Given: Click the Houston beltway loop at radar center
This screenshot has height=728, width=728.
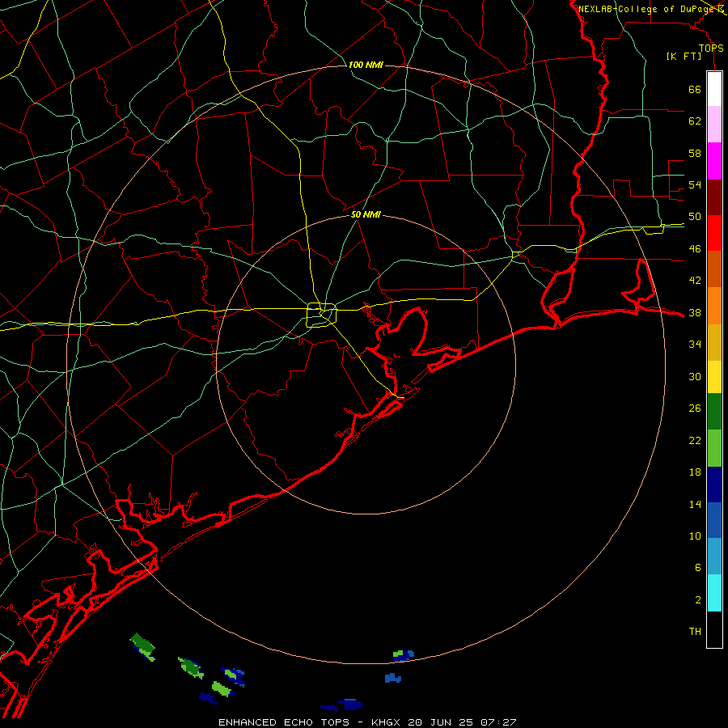Looking at the screenshot, I should click(x=322, y=315).
